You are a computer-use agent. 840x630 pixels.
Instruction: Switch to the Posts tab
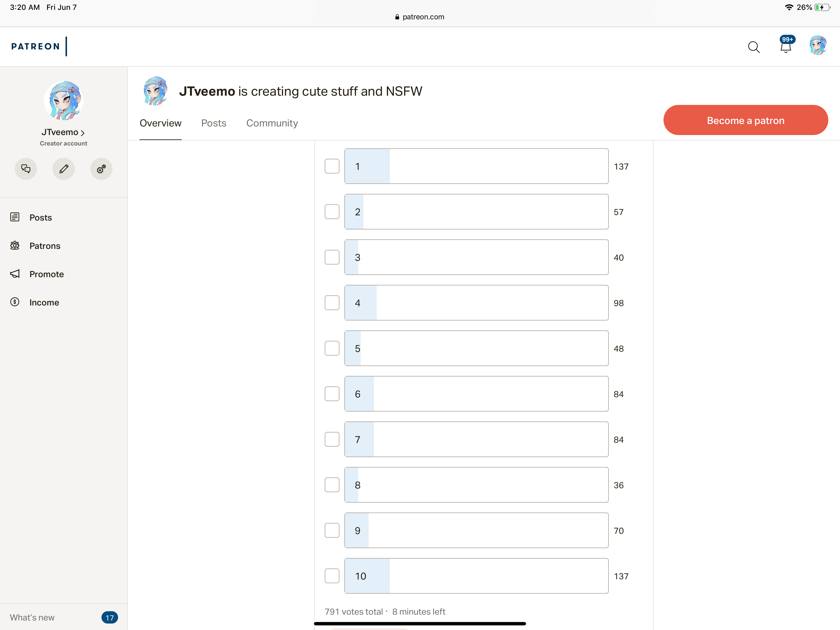[x=213, y=123]
